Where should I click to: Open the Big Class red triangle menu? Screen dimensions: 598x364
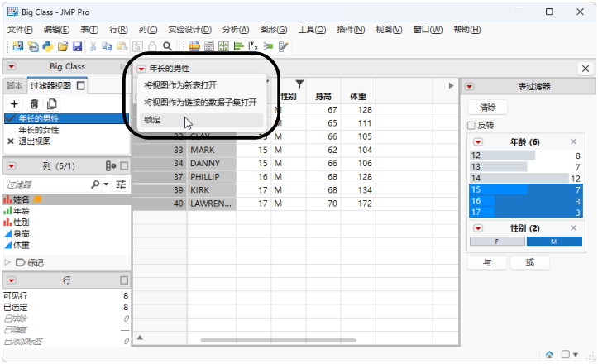click(x=12, y=67)
